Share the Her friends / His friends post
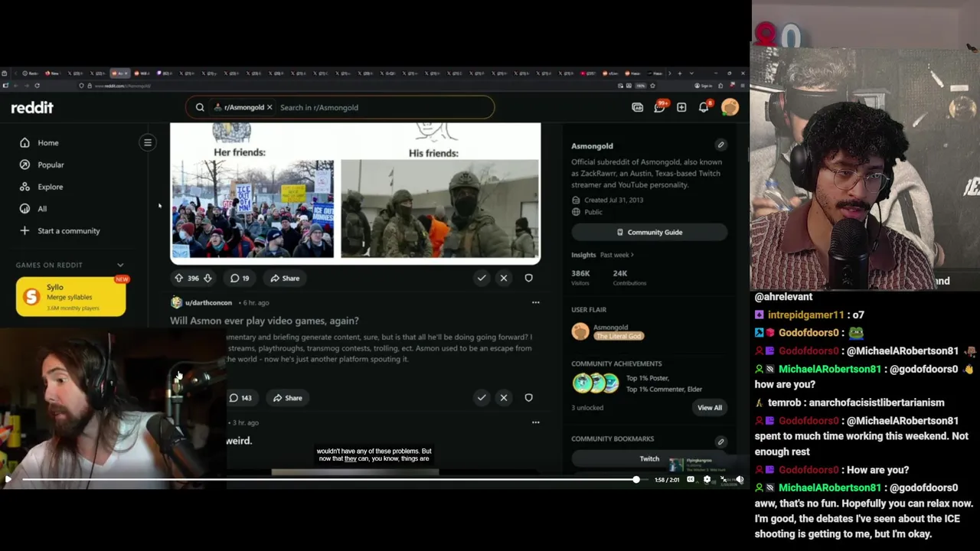This screenshot has width=980, height=551. 285,278
